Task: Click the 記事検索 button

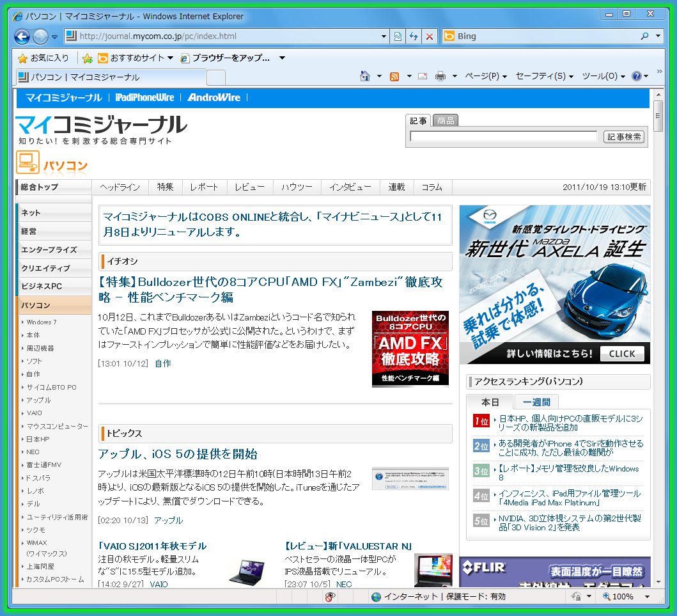Action: coord(623,137)
